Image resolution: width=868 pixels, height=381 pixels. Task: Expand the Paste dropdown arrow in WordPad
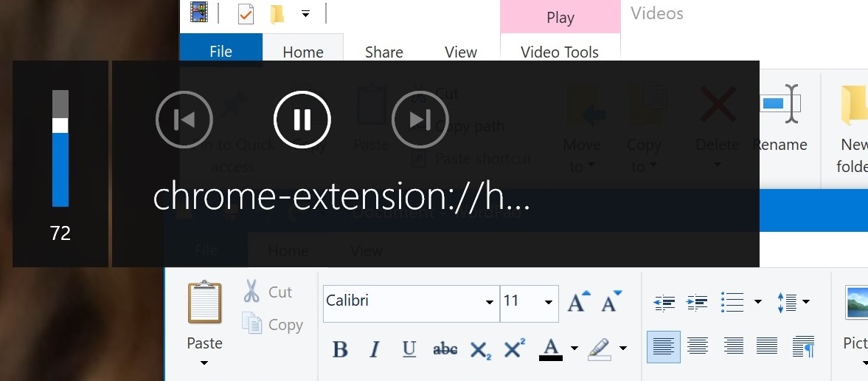(204, 363)
